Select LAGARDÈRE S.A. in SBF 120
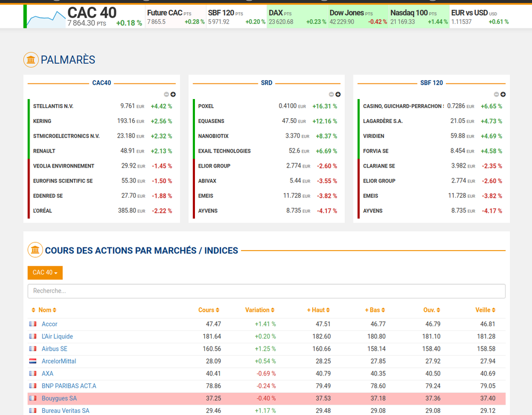 pos(383,121)
